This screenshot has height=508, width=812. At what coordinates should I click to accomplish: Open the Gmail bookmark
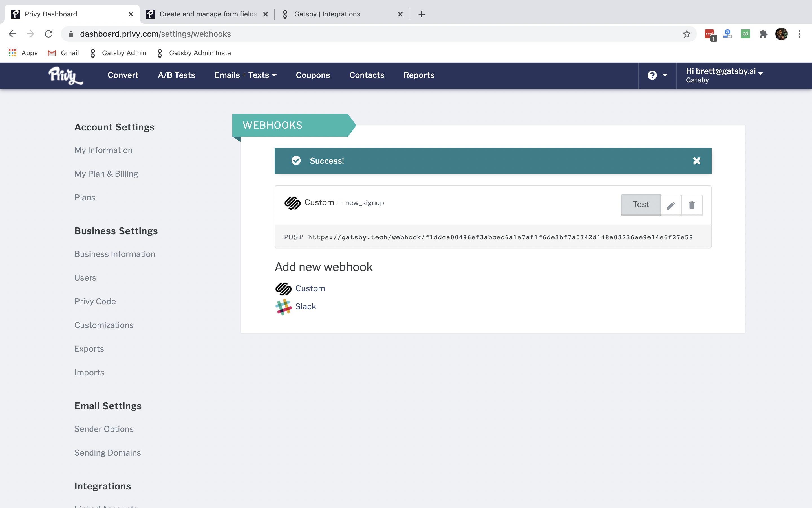pyautogui.click(x=63, y=53)
